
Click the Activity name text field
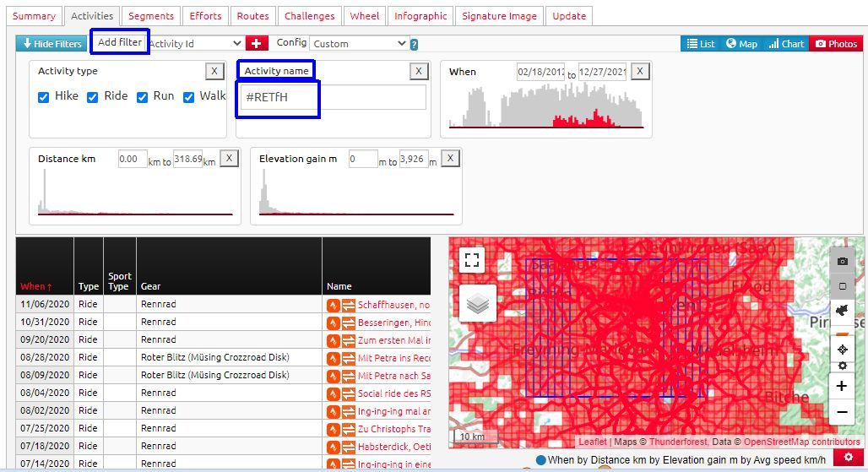click(x=333, y=97)
